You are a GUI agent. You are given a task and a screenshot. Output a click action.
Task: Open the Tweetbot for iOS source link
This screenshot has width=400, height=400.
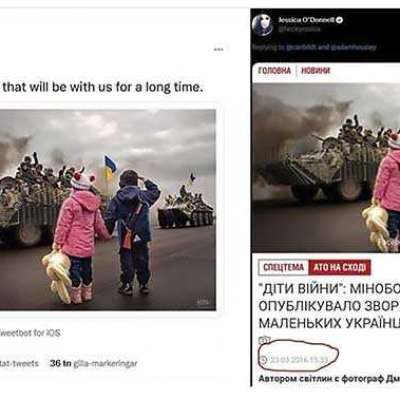31,333
